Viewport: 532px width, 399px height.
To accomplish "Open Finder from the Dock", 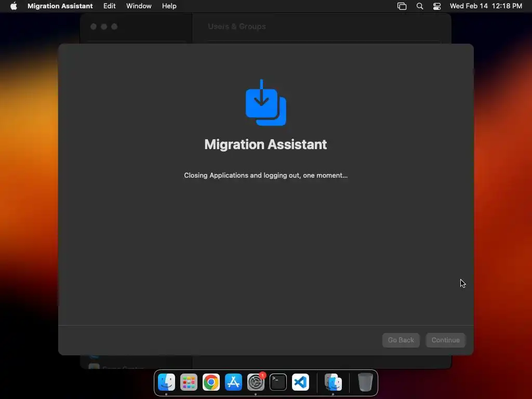I will (166, 382).
